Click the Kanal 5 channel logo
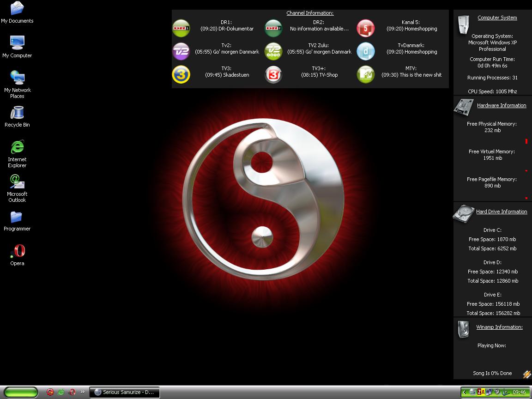The width and height of the screenshot is (532, 399). pyautogui.click(x=366, y=28)
